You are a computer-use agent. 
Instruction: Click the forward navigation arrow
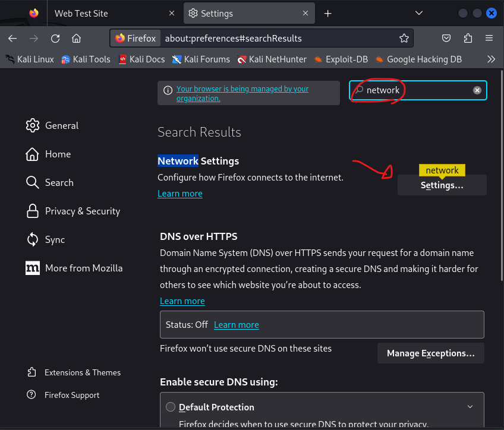(x=34, y=39)
